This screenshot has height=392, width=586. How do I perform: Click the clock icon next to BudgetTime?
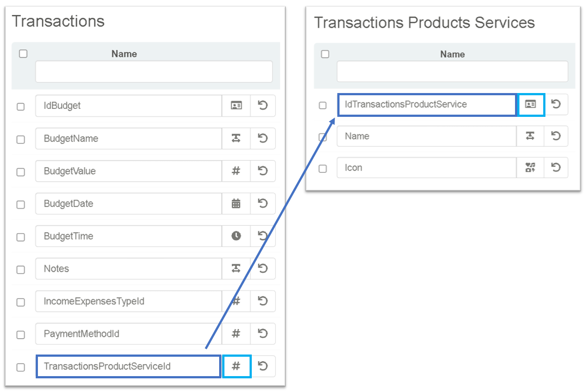tap(236, 236)
